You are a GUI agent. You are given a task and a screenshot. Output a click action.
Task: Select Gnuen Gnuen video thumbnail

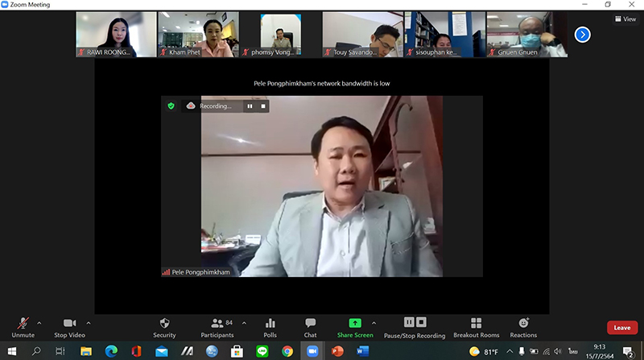(527, 34)
